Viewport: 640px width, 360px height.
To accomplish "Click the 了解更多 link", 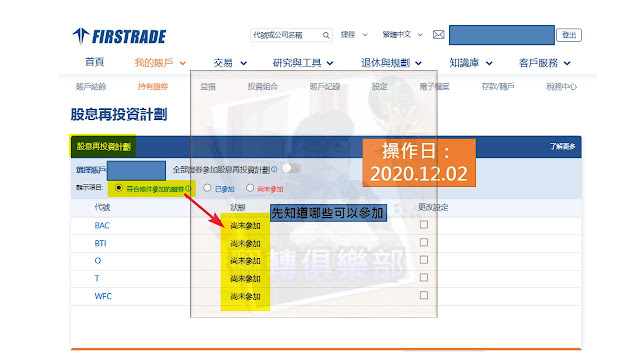I will click(x=562, y=146).
